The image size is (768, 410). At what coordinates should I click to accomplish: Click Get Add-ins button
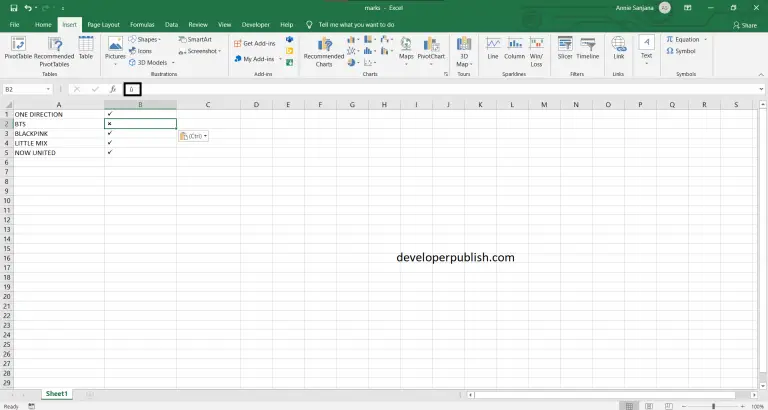tap(256, 43)
